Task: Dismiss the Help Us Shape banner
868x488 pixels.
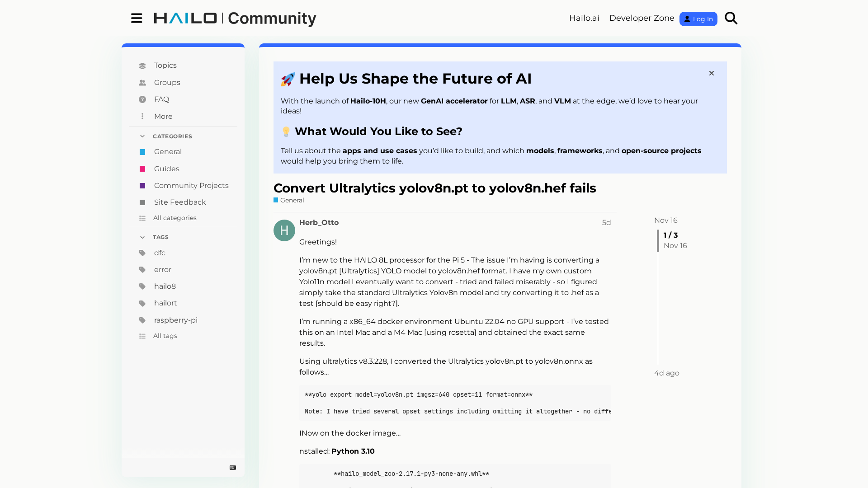Action: pyautogui.click(x=711, y=73)
